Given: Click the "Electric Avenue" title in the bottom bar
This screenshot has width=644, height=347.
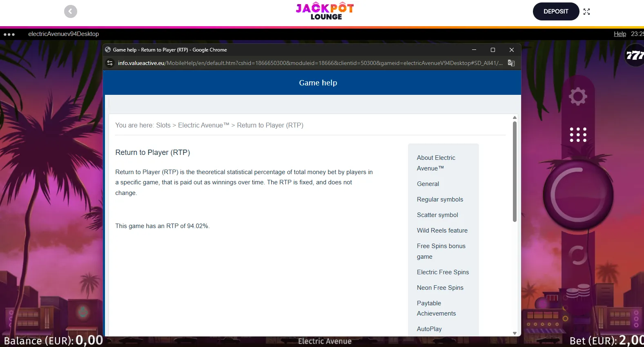Looking at the screenshot, I should click(x=325, y=341).
